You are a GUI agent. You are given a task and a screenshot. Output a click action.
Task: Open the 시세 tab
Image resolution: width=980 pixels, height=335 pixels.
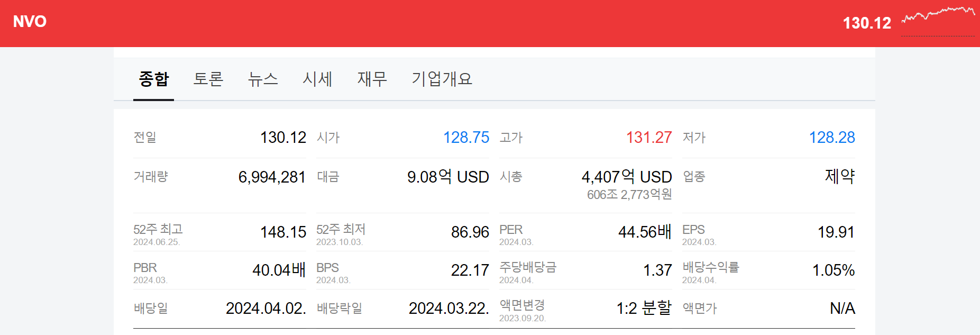(317, 79)
